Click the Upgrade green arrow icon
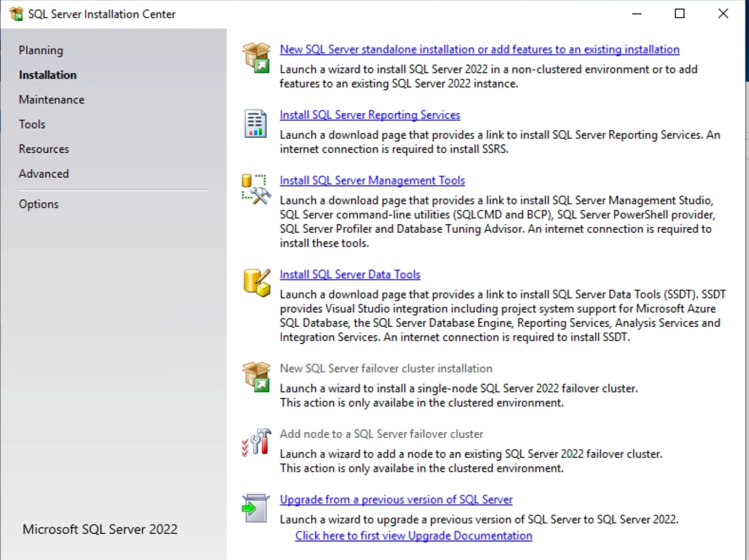 pos(256,508)
